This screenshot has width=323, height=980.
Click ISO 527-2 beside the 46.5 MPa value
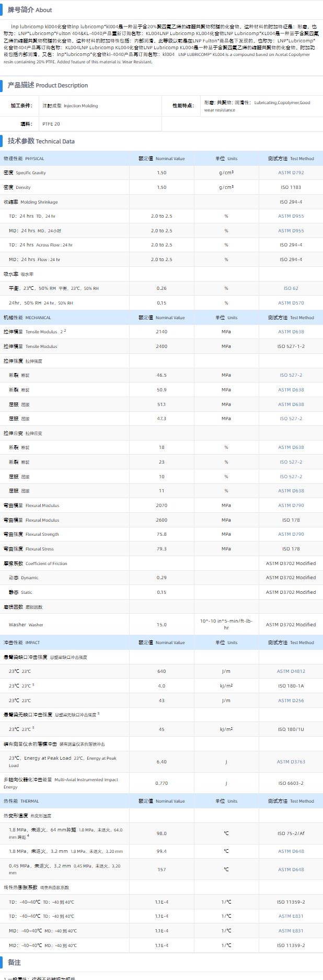291,375
